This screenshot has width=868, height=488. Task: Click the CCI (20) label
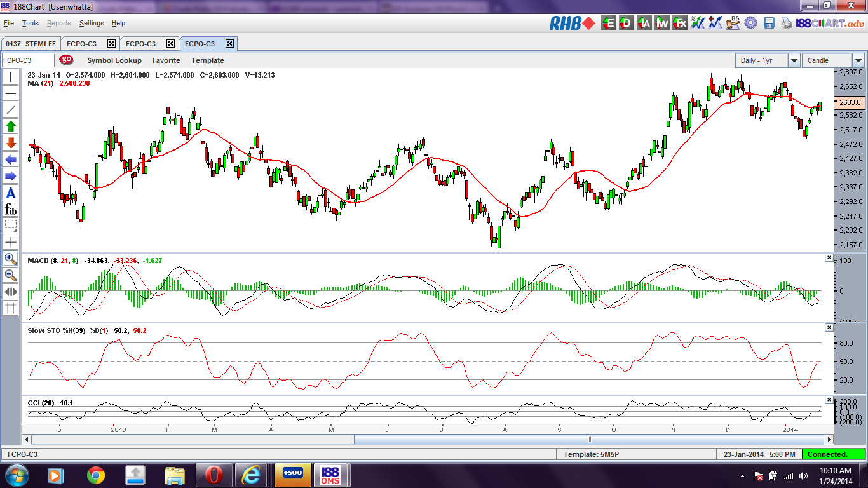coord(41,403)
